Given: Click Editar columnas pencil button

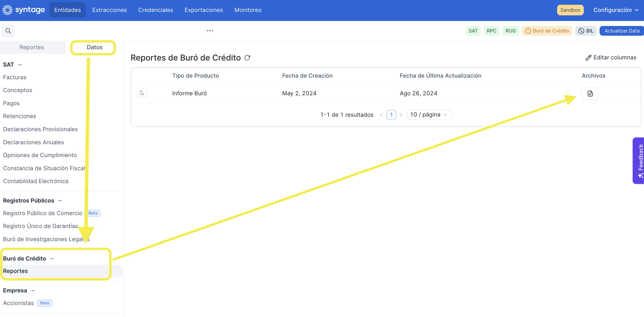Looking at the screenshot, I should (611, 58).
